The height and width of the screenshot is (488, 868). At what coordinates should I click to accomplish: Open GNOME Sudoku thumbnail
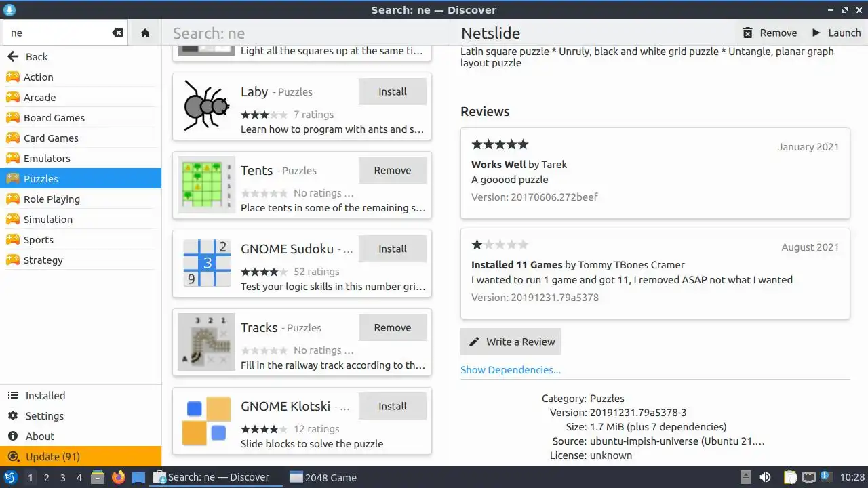tap(206, 263)
